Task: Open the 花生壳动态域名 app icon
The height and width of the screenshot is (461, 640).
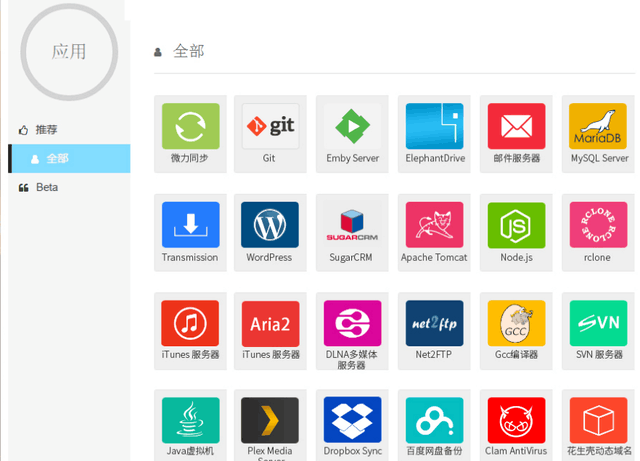Action: click(598, 420)
